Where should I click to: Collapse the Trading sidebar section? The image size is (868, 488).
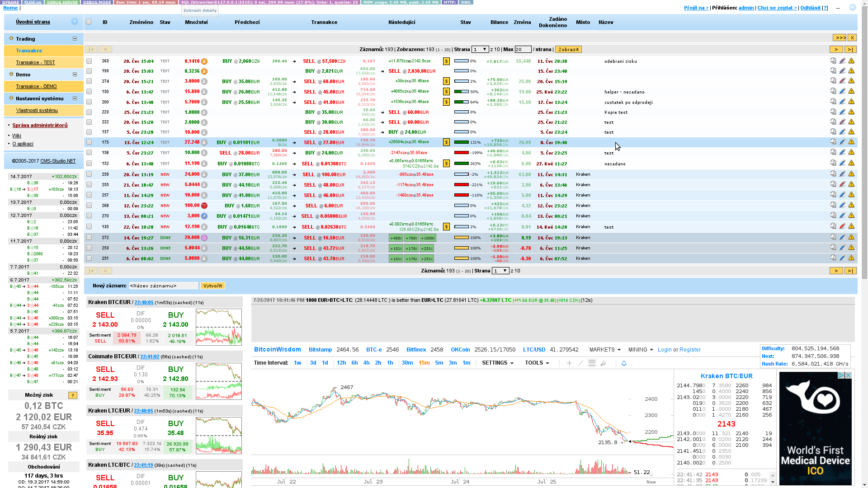pos(75,39)
